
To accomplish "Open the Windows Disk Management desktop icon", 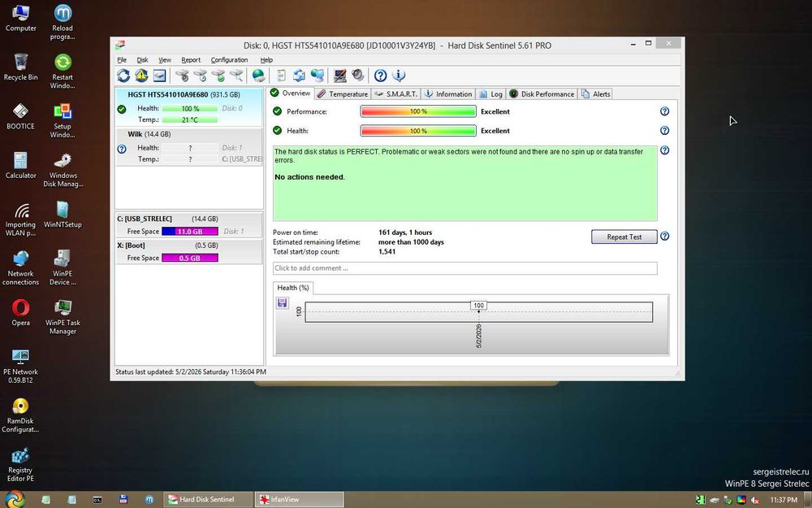I will coord(63,170).
